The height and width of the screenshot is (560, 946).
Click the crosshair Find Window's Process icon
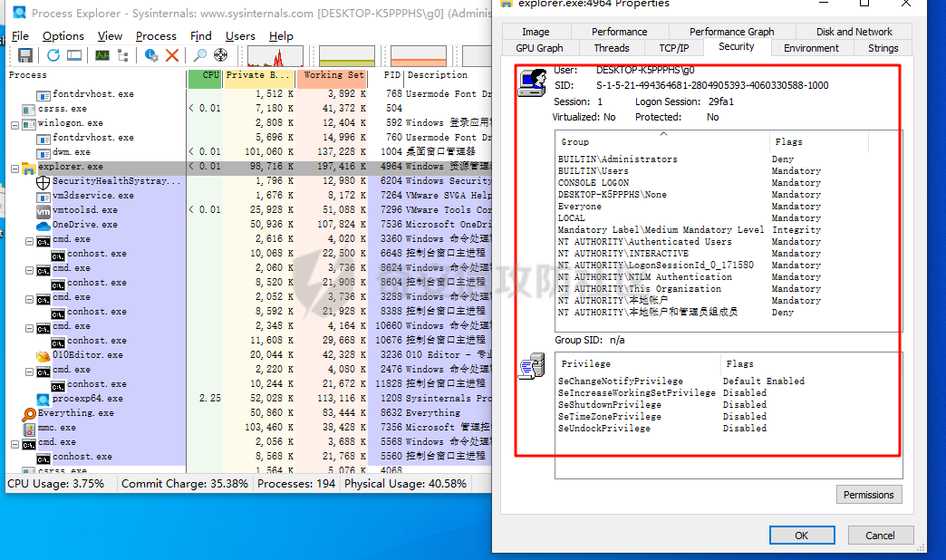221,55
